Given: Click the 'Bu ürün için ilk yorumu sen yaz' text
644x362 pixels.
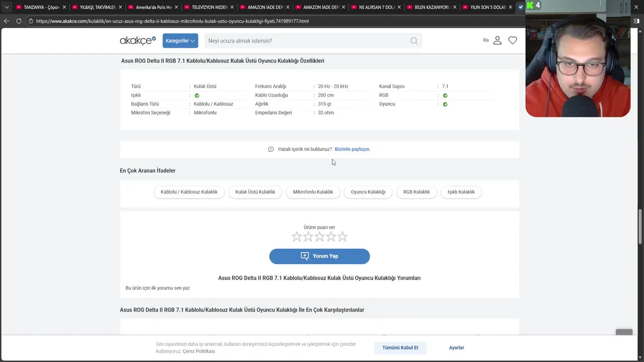Looking at the screenshot, I should [157, 288].
